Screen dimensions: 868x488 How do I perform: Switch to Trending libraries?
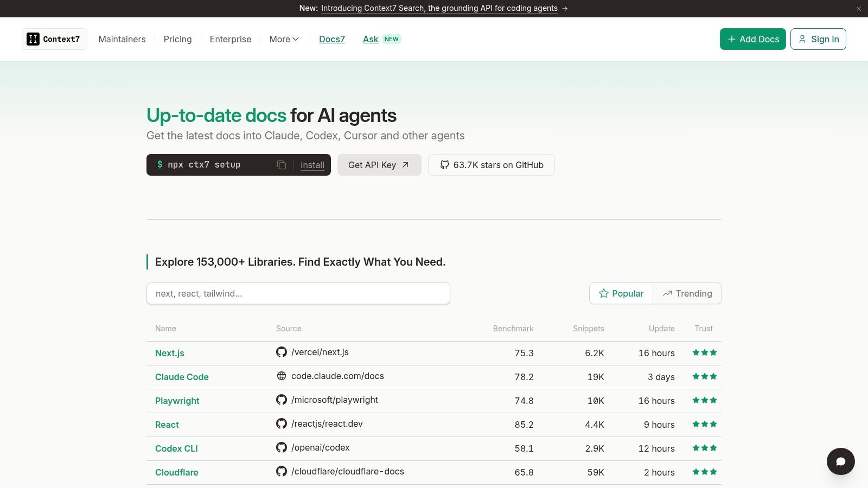[687, 293]
